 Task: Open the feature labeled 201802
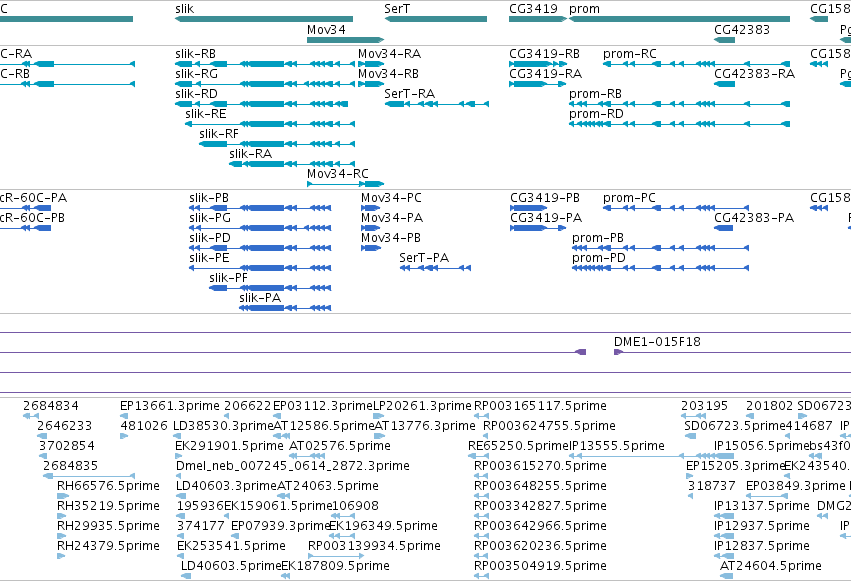click(770, 406)
